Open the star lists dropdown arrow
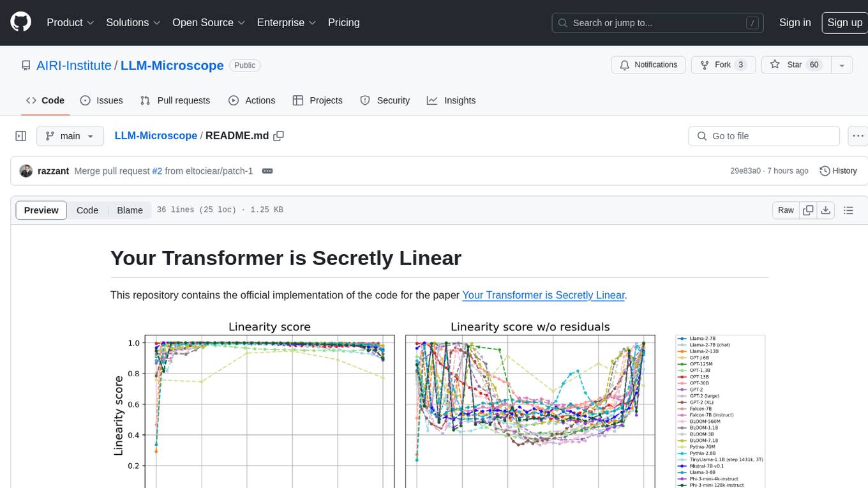The width and height of the screenshot is (868, 488). click(842, 65)
